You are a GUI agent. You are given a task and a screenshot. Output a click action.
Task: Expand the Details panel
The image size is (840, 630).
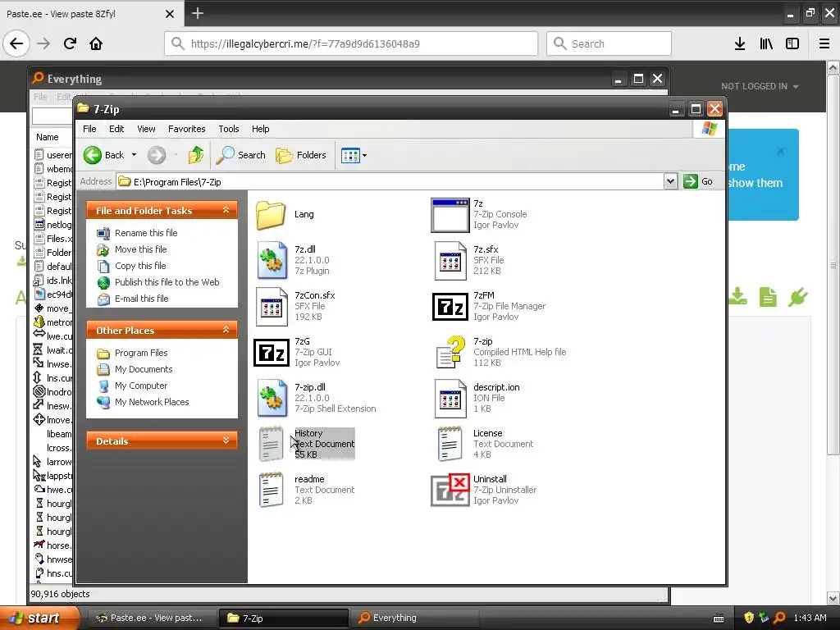tap(226, 441)
